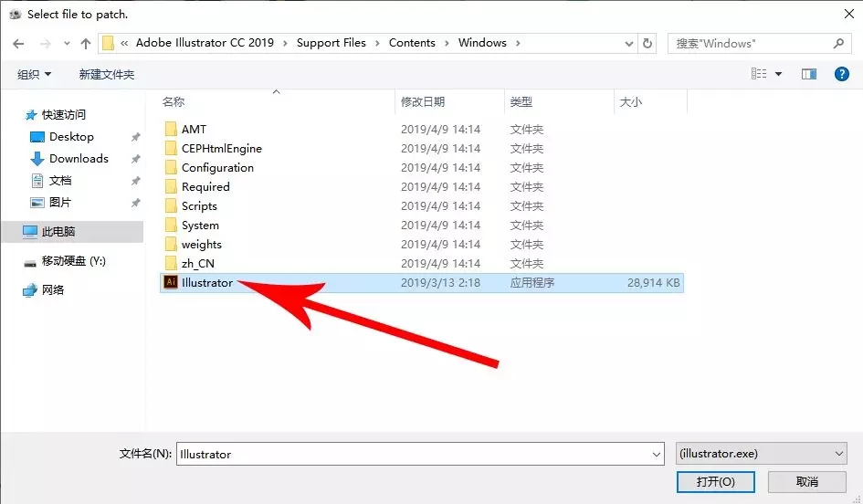
Task: Open the help icon
Action: [841, 74]
